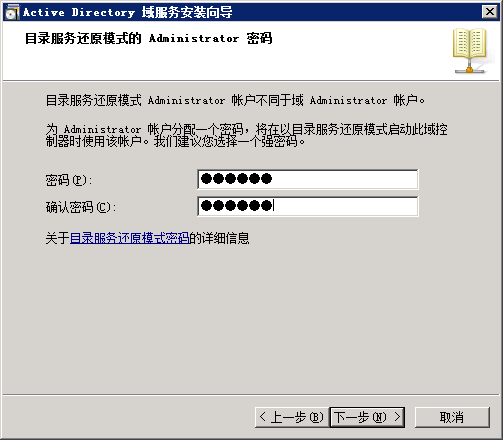The image size is (503, 440).
Task: Focus the 密码(P) password field
Action: coord(308,179)
